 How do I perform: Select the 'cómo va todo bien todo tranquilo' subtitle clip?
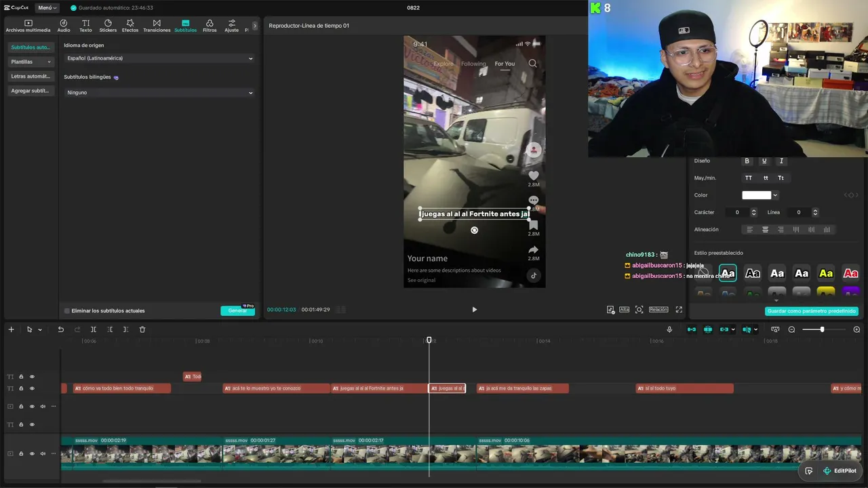(x=122, y=388)
